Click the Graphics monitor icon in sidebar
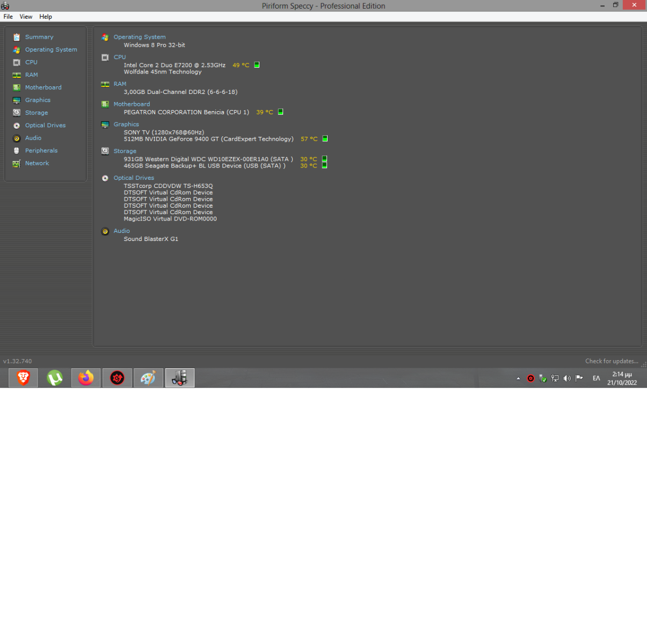The height and width of the screenshot is (644, 647). pyautogui.click(x=17, y=100)
